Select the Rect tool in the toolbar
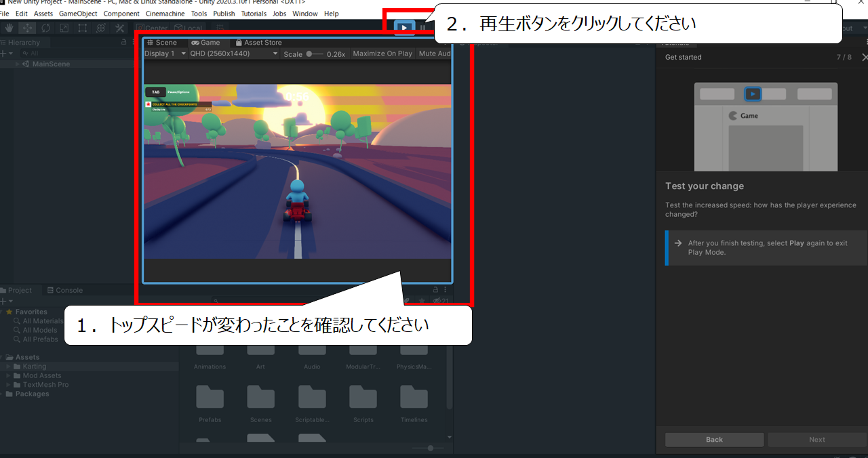 click(x=82, y=28)
